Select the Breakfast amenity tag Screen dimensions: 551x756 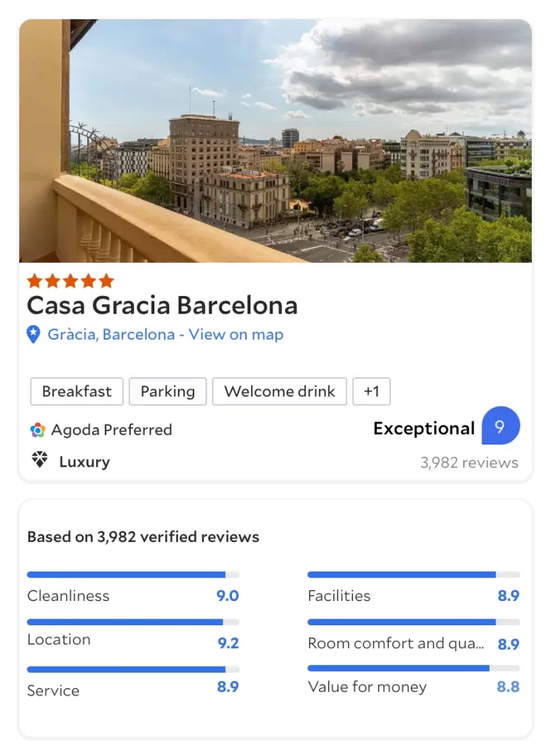pos(77,391)
